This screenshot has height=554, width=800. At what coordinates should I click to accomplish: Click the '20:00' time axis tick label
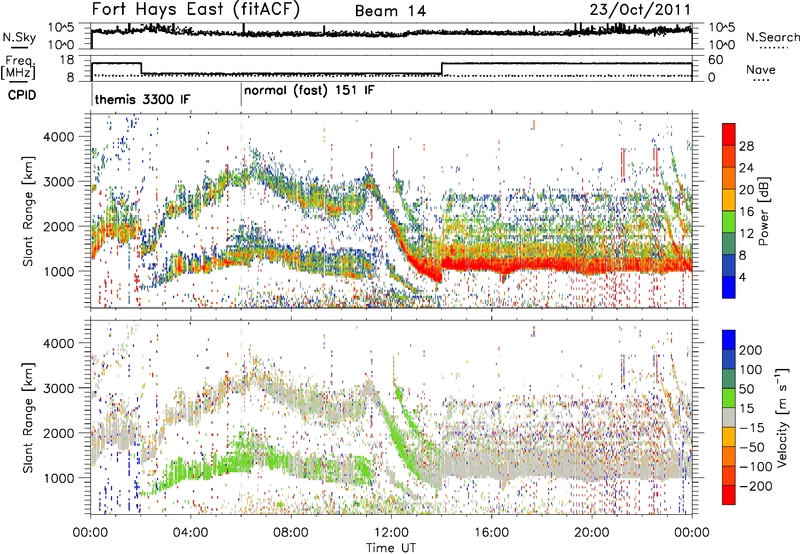(591, 533)
